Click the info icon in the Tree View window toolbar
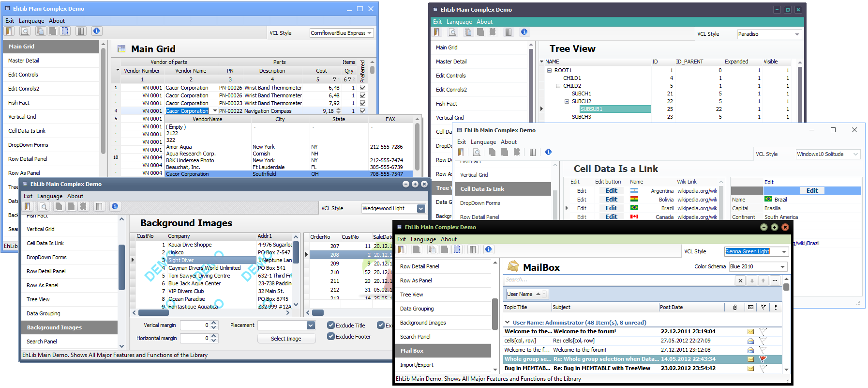 524,32
